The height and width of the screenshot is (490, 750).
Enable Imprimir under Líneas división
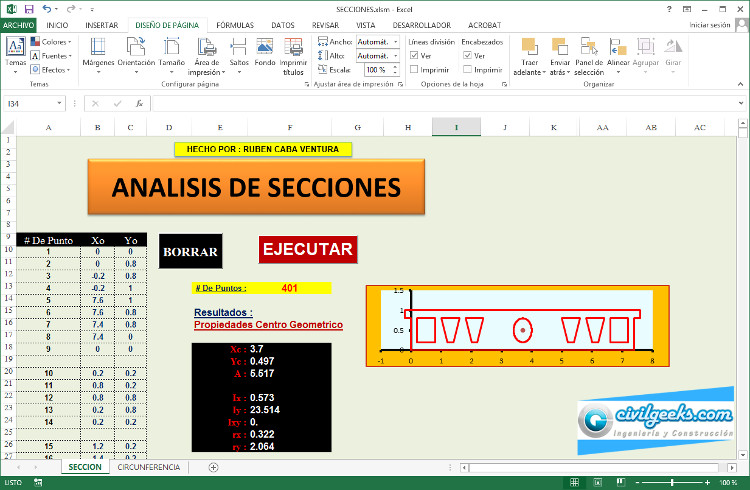click(414, 70)
